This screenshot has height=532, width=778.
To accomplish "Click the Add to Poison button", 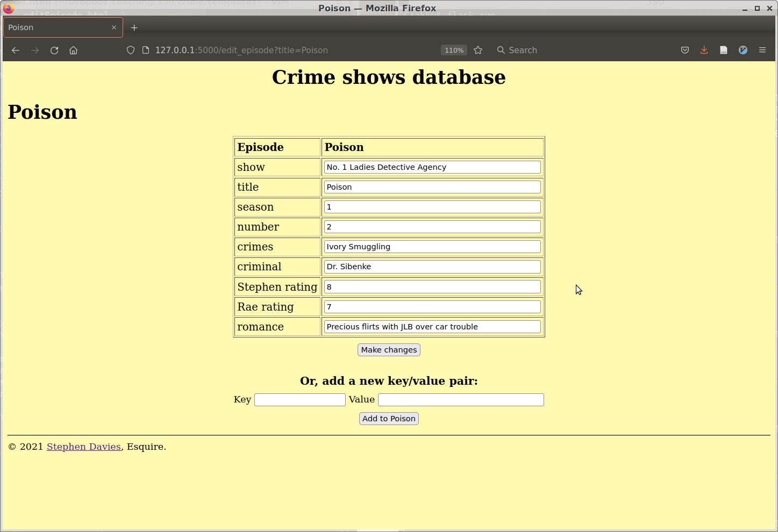I will point(389,419).
